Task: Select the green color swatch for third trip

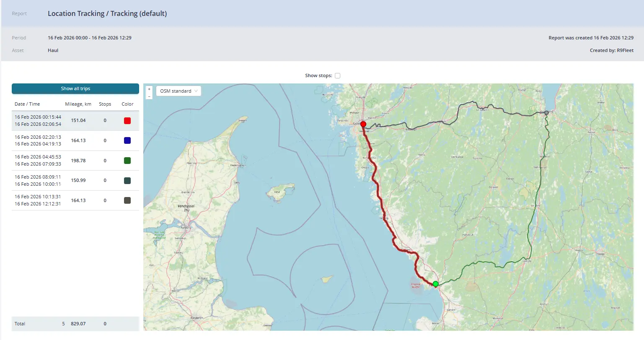Action: [127, 161]
